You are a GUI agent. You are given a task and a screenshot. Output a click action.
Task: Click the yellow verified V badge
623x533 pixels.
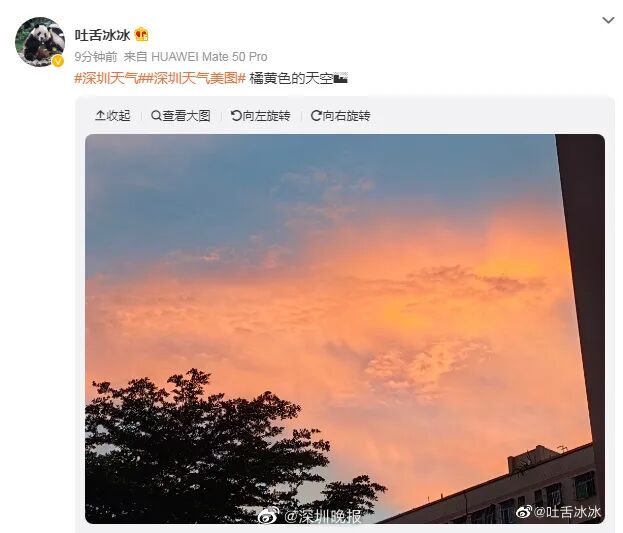(x=58, y=61)
